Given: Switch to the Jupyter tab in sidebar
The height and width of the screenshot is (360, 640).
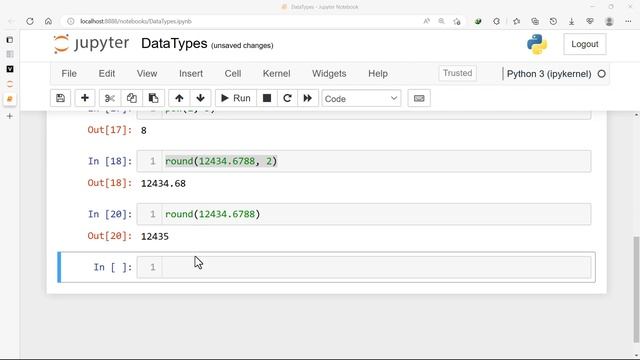Looking at the screenshot, I should tap(10, 84).
